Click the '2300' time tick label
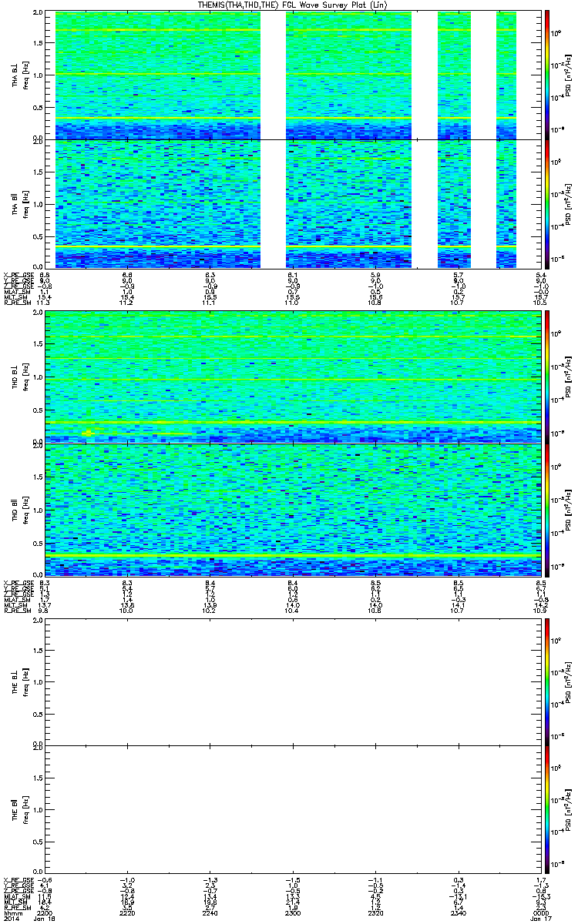The height and width of the screenshot is (924, 578). pyautogui.click(x=293, y=913)
